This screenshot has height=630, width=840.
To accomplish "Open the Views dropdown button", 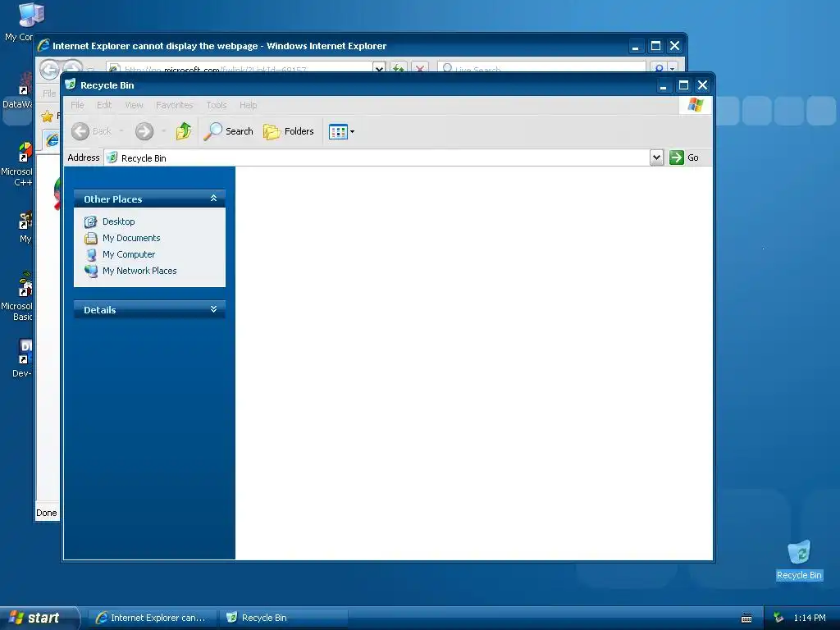I will point(342,131).
